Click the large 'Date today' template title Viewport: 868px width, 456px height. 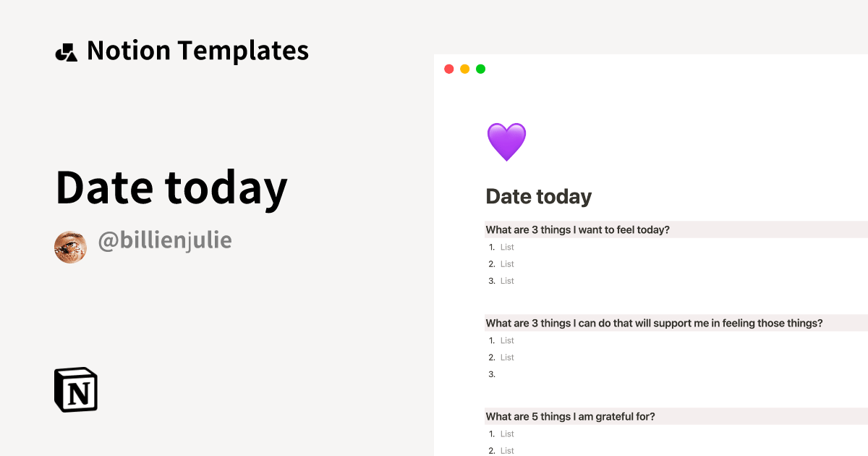171,187
